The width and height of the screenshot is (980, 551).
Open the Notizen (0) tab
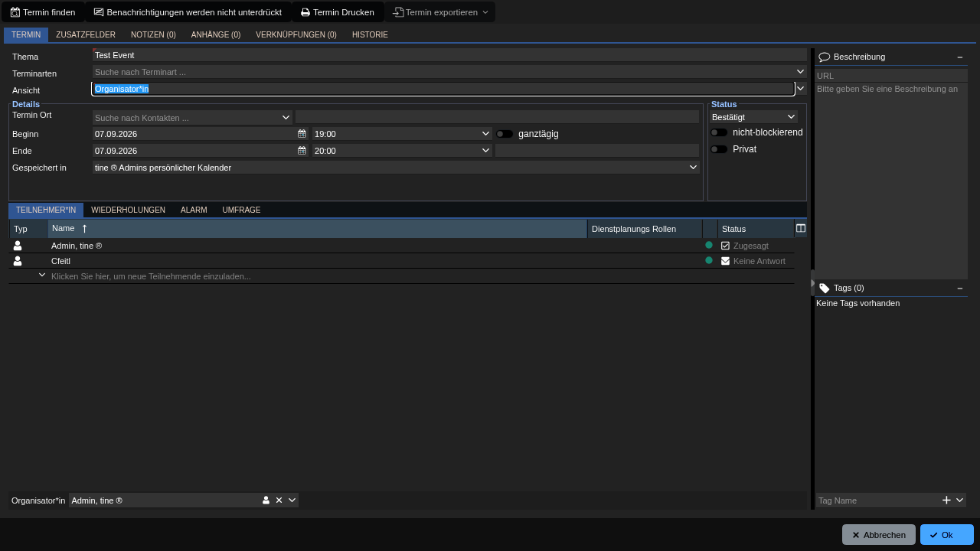pyautogui.click(x=153, y=34)
